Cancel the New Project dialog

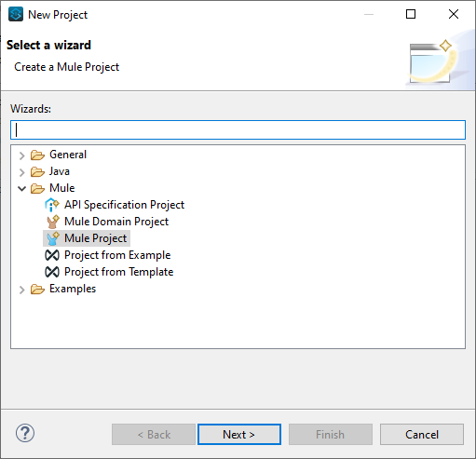coord(422,434)
